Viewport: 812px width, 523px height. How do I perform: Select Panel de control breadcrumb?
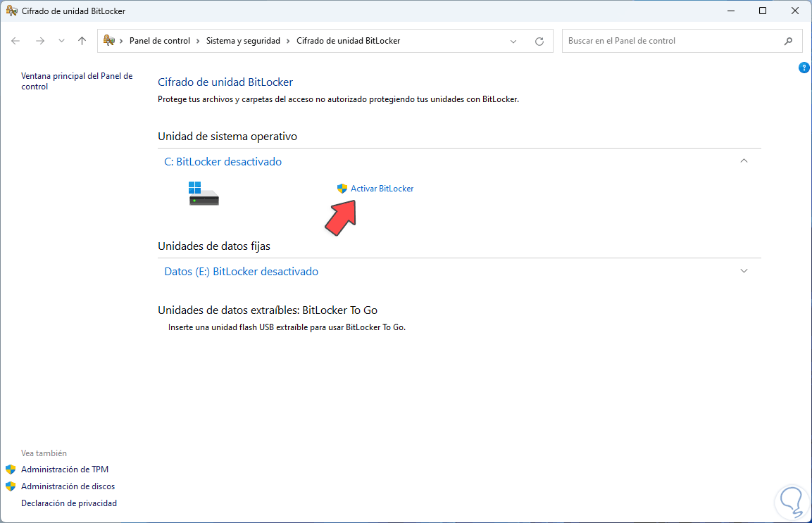pyautogui.click(x=159, y=41)
